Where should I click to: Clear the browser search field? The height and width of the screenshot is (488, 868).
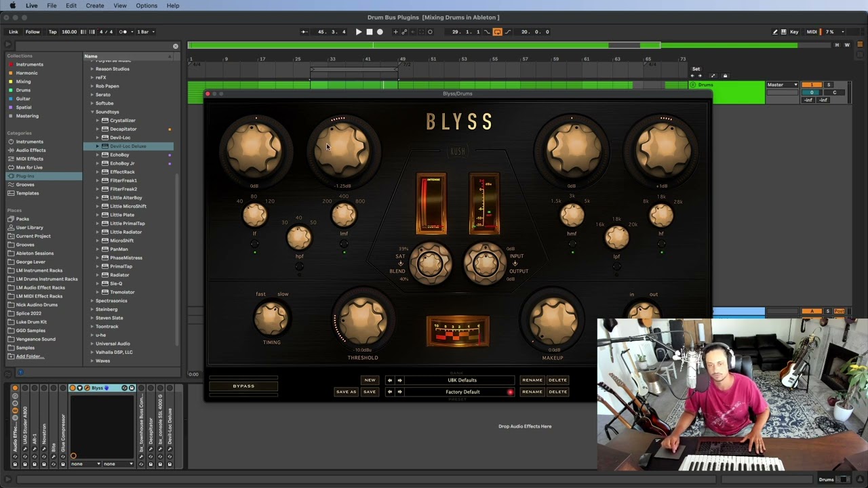coord(176,46)
